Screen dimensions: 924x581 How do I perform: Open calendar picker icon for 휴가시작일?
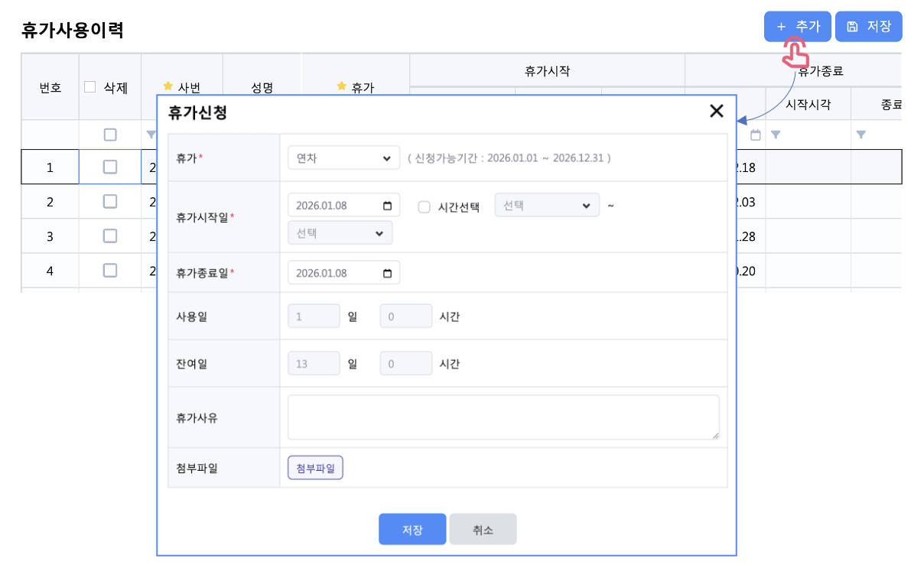pos(387,206)
